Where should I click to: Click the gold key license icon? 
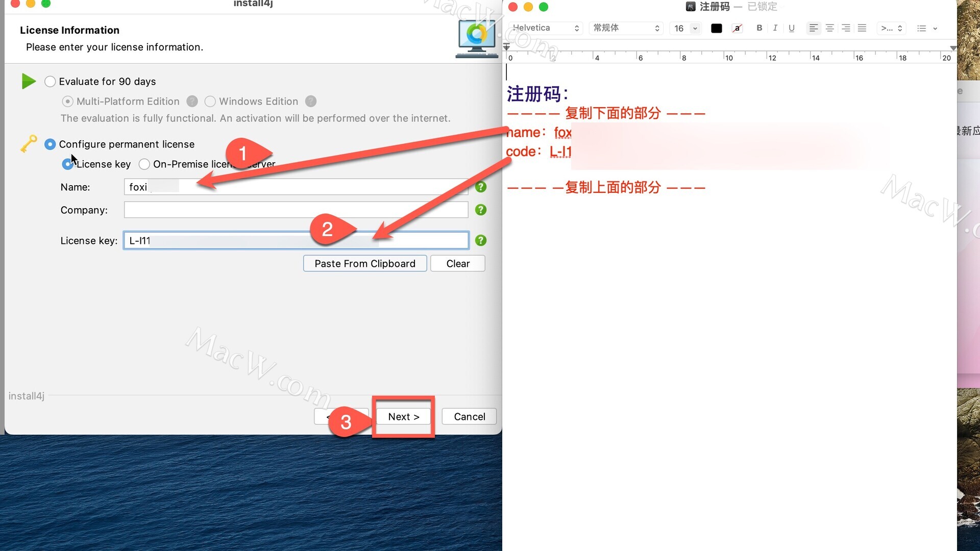(29, 144)
